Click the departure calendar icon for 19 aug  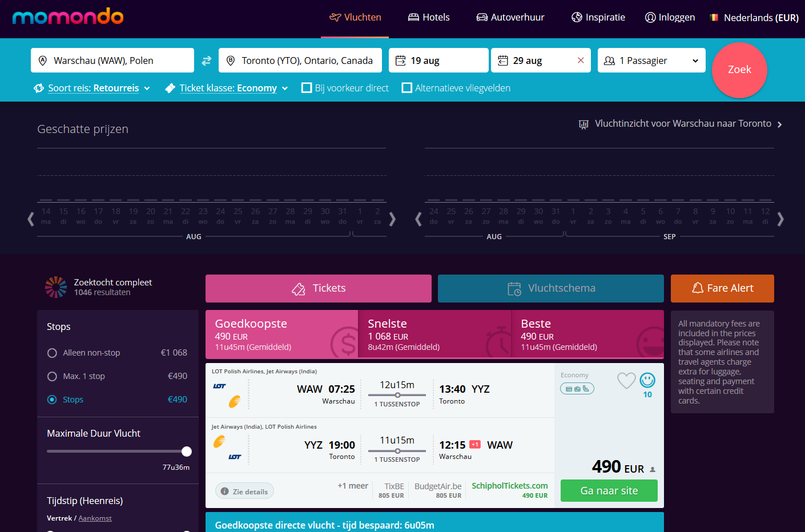[x=401, y=61]
